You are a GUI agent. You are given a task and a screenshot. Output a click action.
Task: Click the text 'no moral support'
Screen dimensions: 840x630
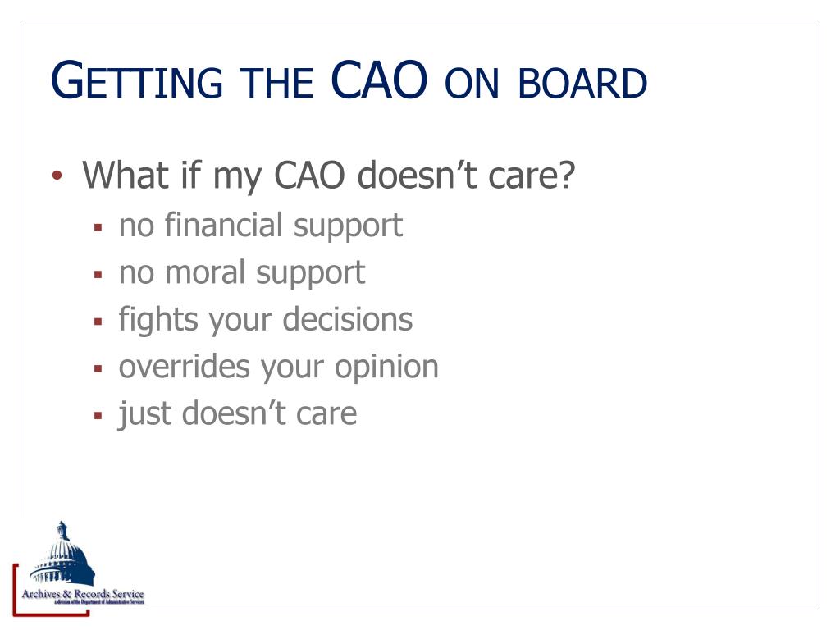click(242, 273)
